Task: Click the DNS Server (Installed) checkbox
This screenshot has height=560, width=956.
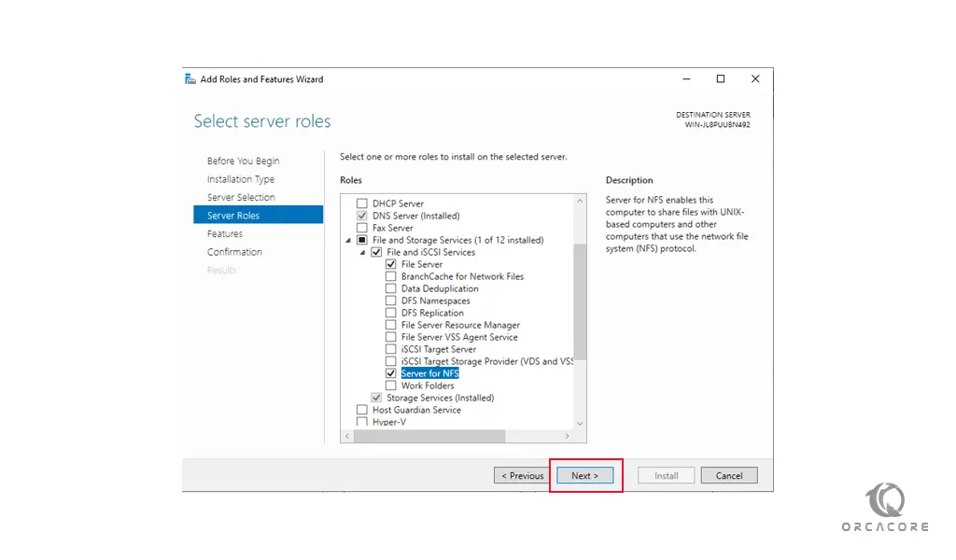Action: pos(362,216)
